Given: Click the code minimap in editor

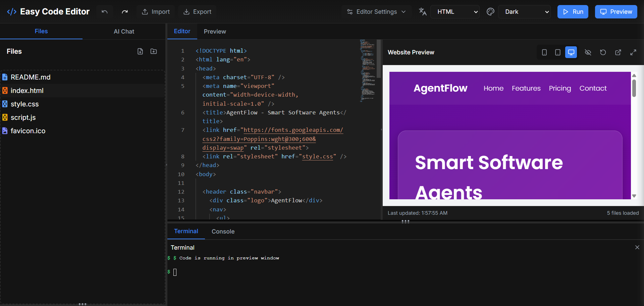Looking at the screenshot, I should [367, 70].
